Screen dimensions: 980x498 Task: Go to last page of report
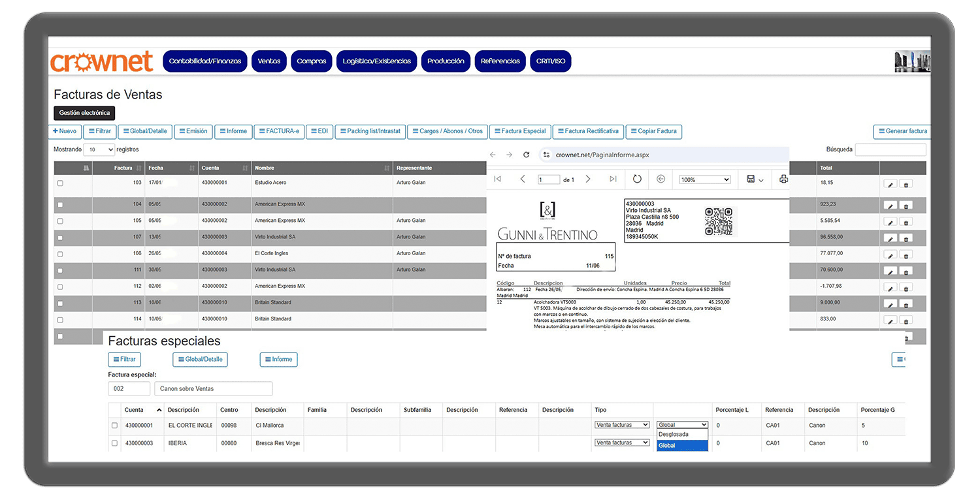point(613,179)
